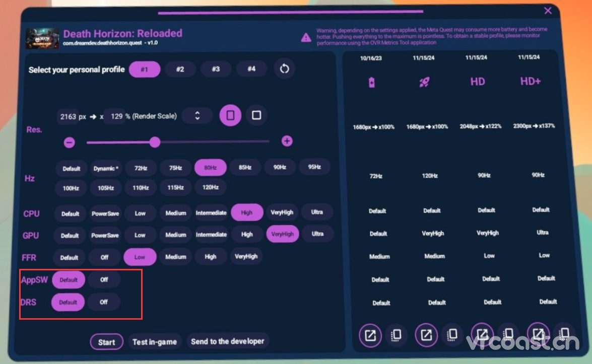This screenshot has height=364, width=592.
Task: Switch to personal profile #1
Action: [145, 69]
